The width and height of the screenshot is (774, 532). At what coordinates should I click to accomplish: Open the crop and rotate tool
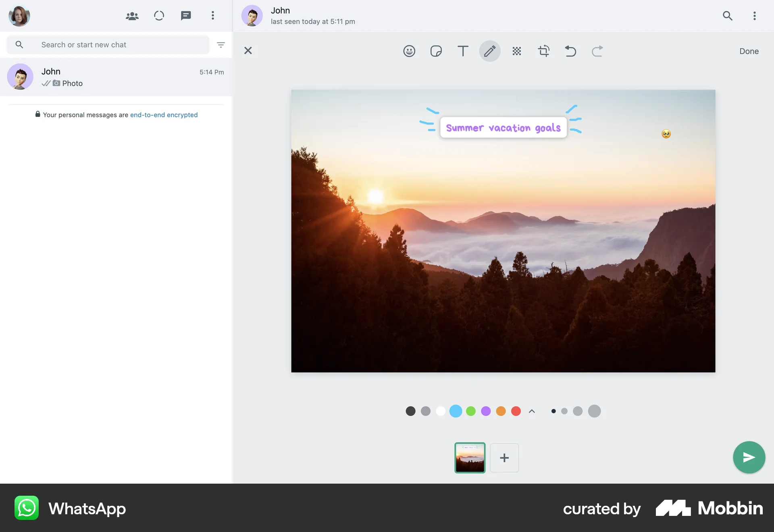click(x=543, y=51)
